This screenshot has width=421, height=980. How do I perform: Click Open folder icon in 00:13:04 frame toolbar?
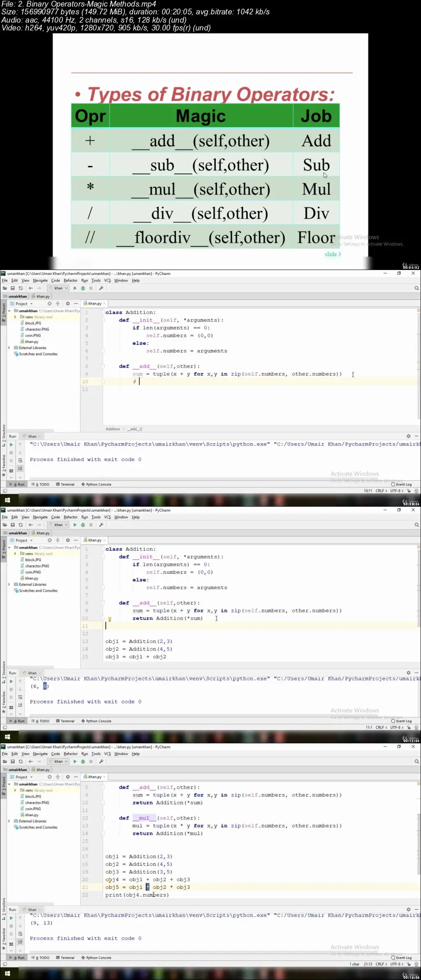click(x=5, y=525)
